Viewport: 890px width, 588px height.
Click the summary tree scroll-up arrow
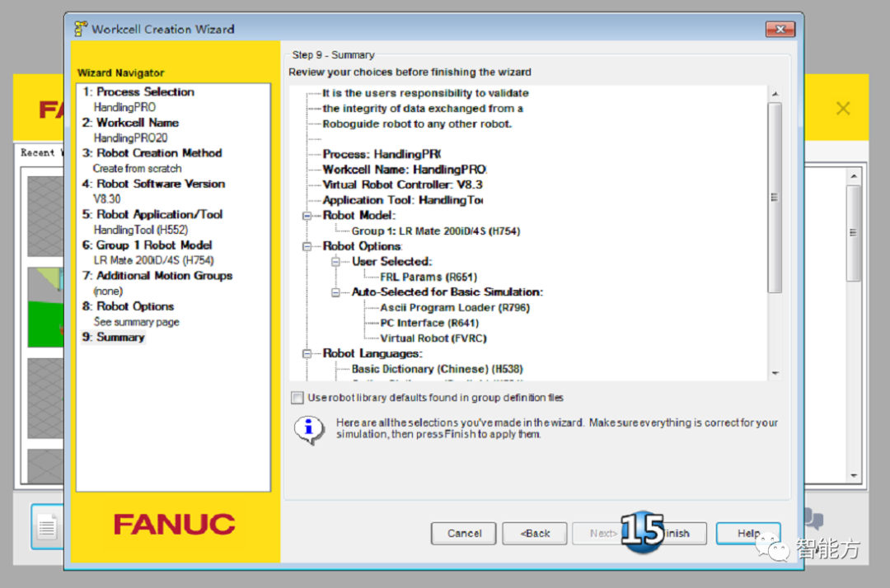[775, 94]
